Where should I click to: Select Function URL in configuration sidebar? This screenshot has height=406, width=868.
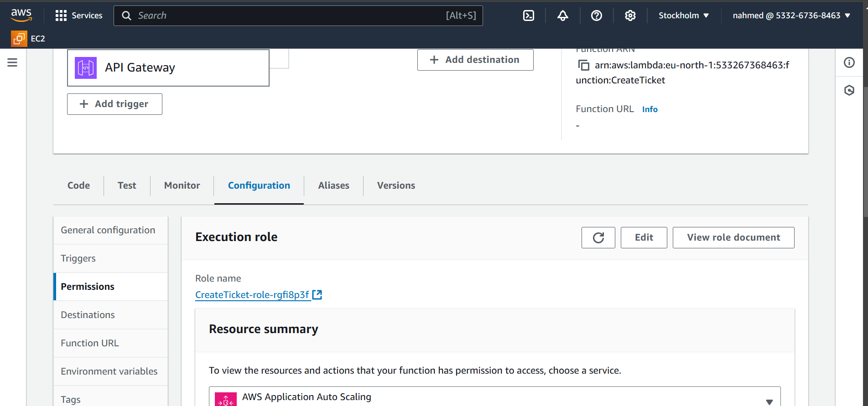click(111, 343)
